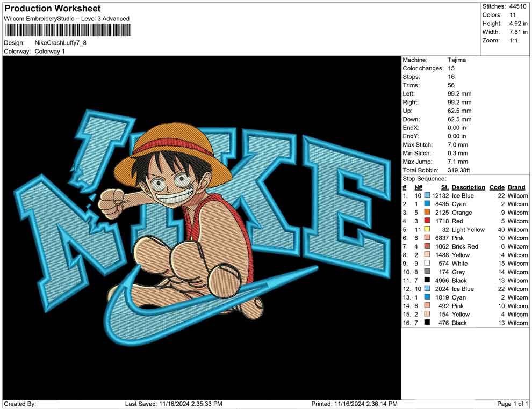Click the "Production Worksheet" heading
532x409 pixels.
[x=53, y=9]
